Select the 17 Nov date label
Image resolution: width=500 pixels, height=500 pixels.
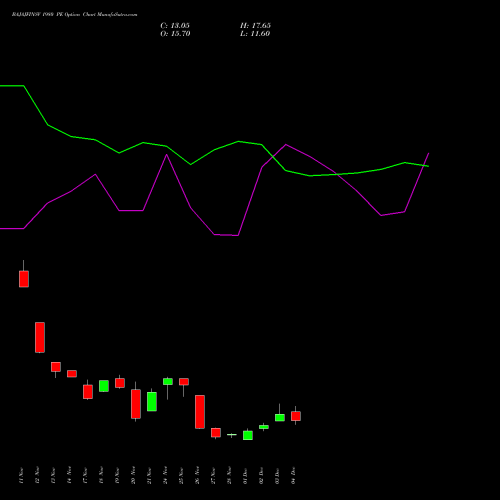pyautogui.click(x=85, y=476)
